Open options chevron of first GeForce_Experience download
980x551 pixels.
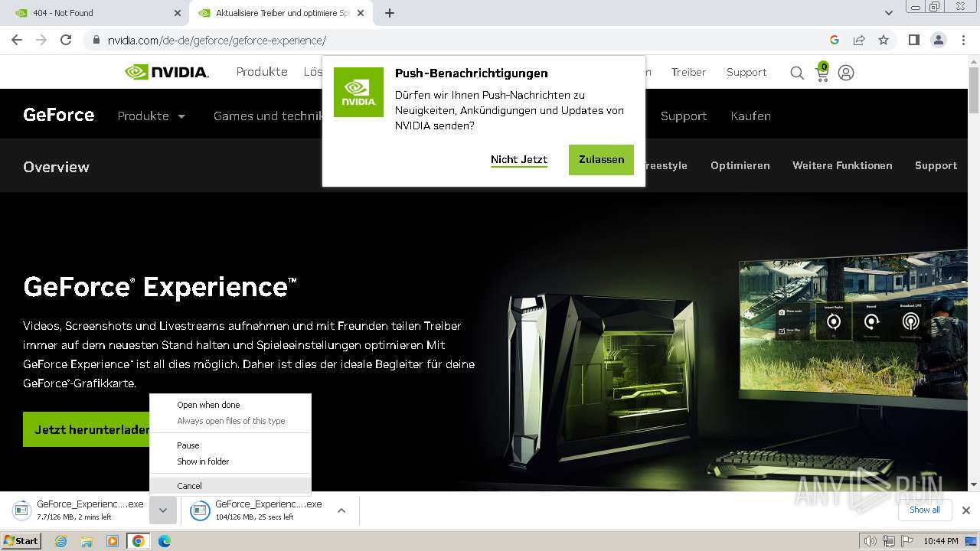pos(163,510)
